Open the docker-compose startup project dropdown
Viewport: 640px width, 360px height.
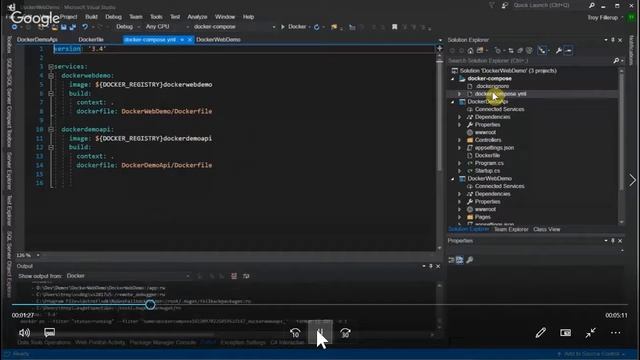tap(234, 27)
